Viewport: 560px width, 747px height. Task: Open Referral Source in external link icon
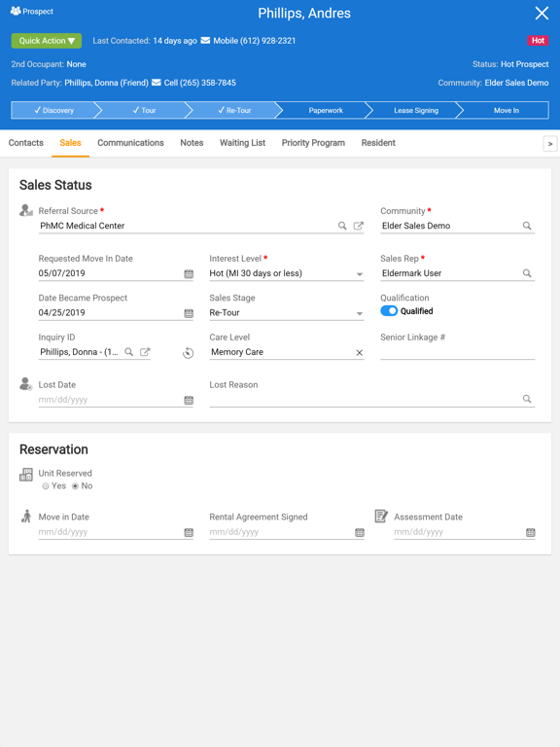click(x=359, y=226)
